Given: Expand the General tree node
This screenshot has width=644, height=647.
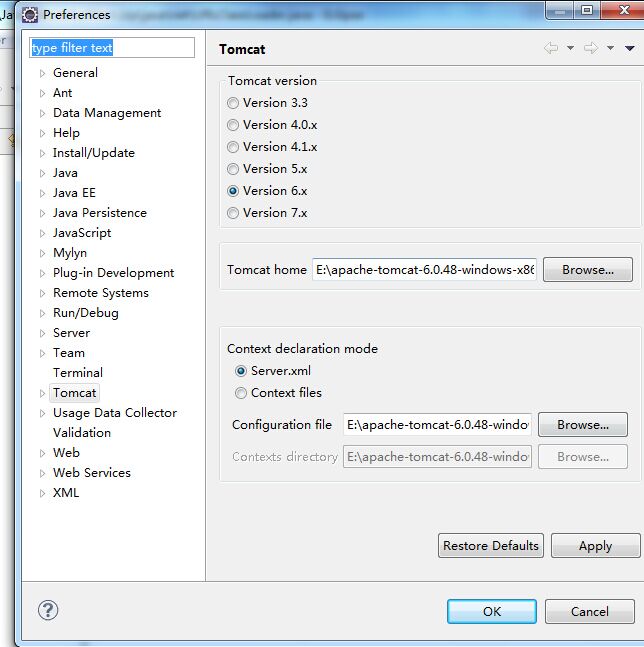Looking at the screenshot, I should (42, 73).
